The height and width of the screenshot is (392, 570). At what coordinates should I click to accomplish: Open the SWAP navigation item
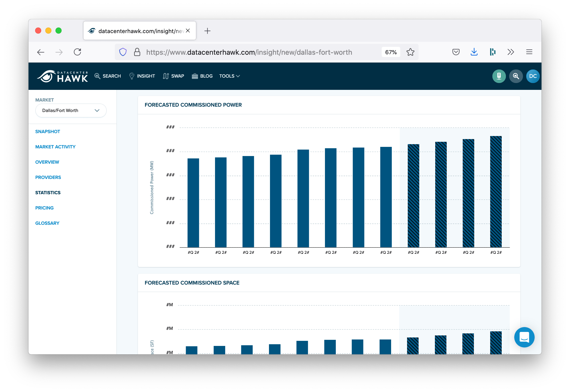[x=173, y=76]
